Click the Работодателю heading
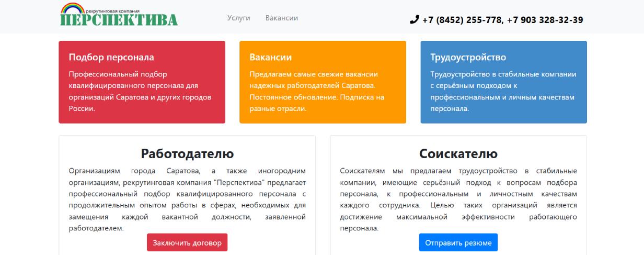The width and height of the screenshot is (644, 255). tap(187, 154)
